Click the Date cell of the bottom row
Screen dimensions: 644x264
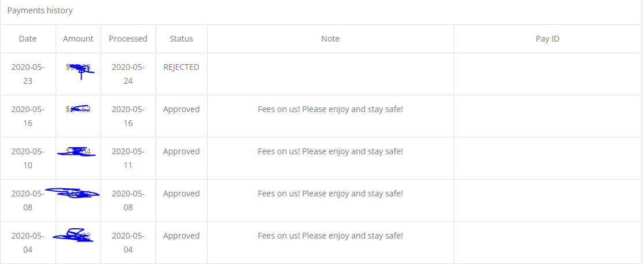pyautogui.click(x=28, y=243)
